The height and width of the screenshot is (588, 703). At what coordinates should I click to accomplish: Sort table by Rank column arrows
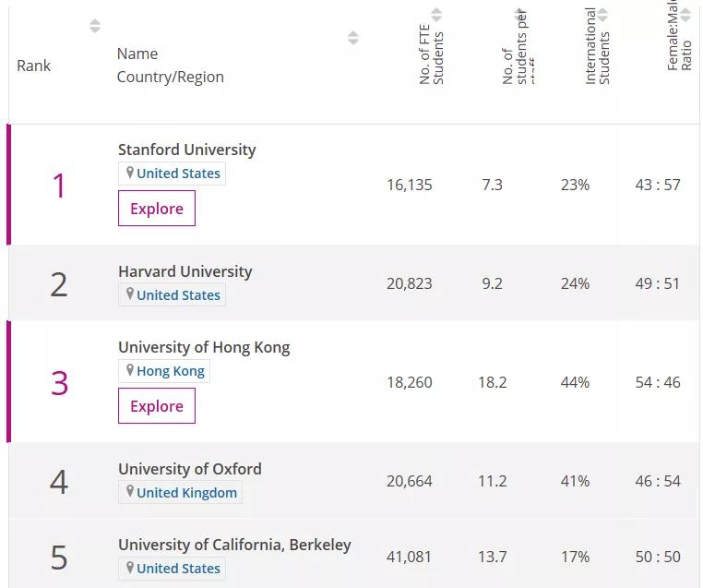coord(94,26)
